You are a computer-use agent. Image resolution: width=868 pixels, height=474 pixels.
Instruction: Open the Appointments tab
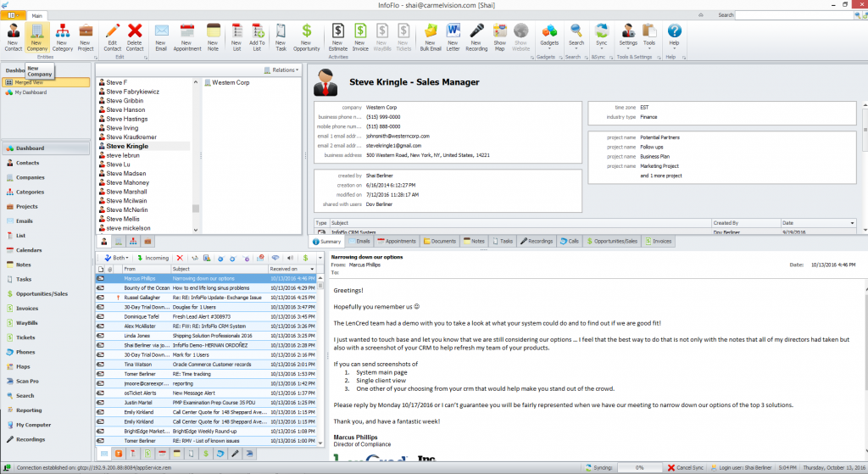tap(397, 242)
